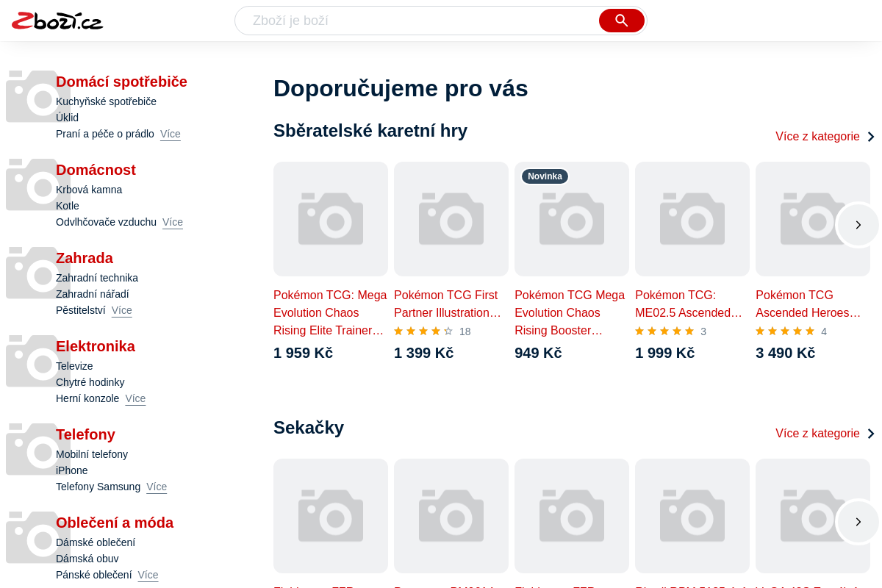The image size is (882, 588).
Task: Click the star rating with 18 reviews
Action: 432,331
